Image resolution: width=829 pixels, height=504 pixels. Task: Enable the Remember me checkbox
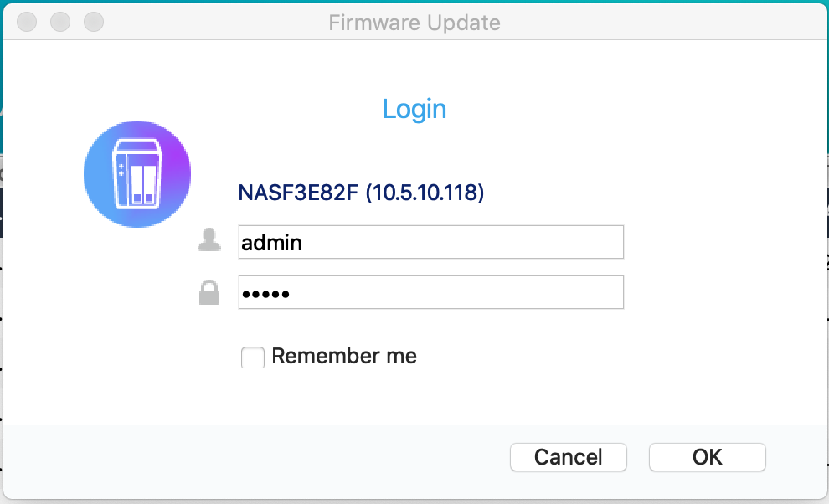coord(253,357)
